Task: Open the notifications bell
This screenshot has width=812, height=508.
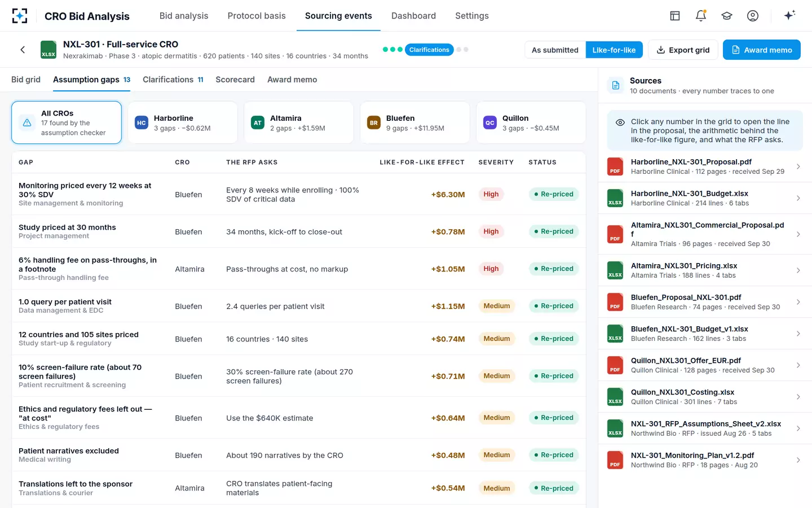Action: (701, 16)
